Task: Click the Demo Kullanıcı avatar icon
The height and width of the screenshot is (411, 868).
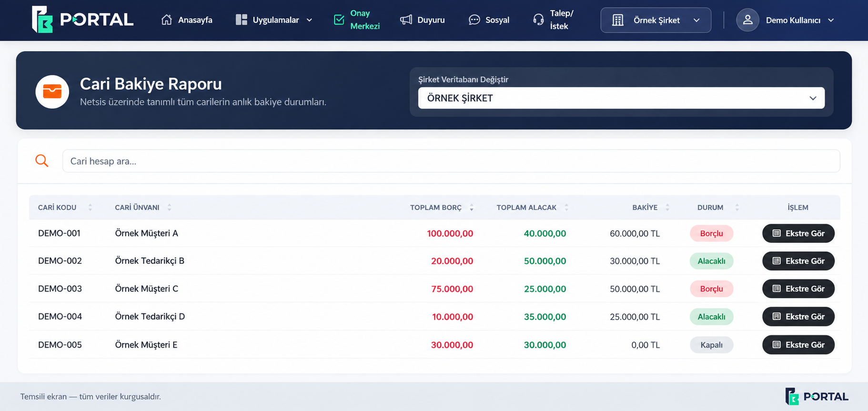Action: click(x=747, y=20)
